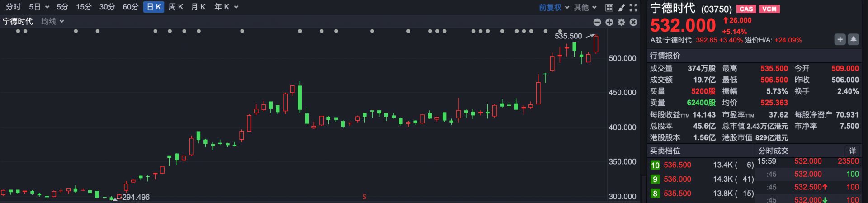Image resolution: width=868 pixels, height=203 pixels.
Task: Open the 前复权 adjustment dropdown
Action: tap(554, 7)
